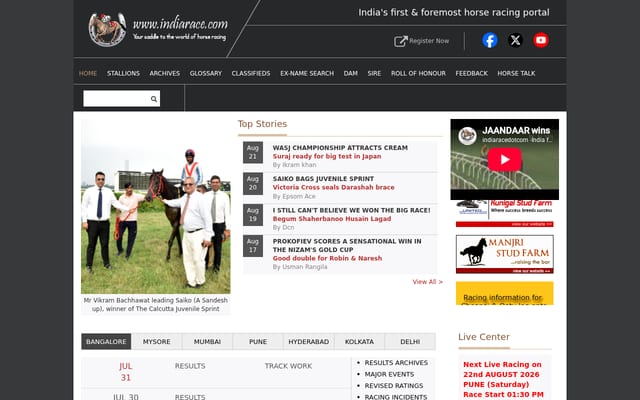Open RACING INCIDENTS link

coord(396,397)
